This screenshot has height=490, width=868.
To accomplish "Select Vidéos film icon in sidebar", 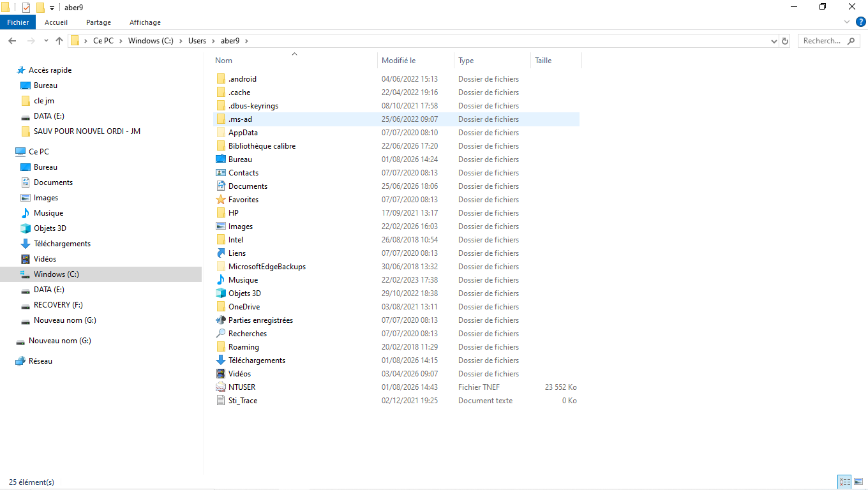I will [x=26, y=259].
